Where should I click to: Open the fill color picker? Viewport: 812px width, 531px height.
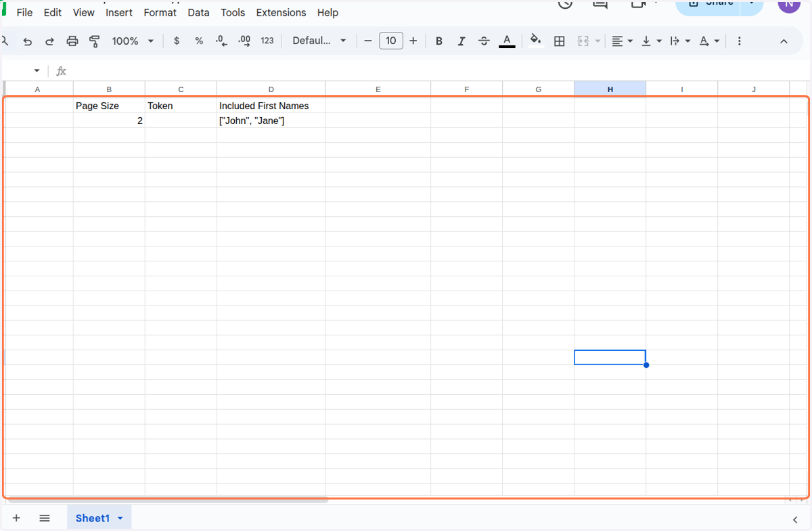click(x=536, y=41)
